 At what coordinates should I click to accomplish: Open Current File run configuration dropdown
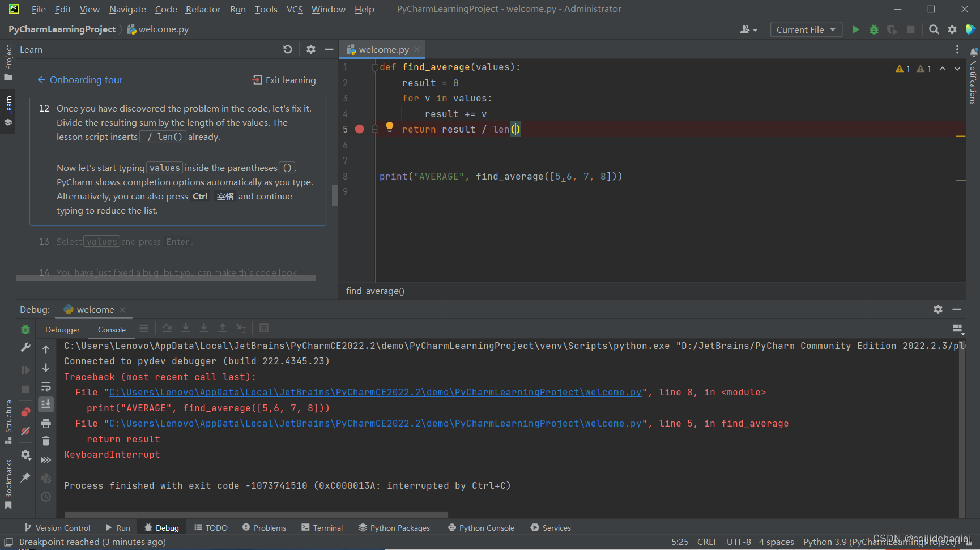[x=806, y=29]
